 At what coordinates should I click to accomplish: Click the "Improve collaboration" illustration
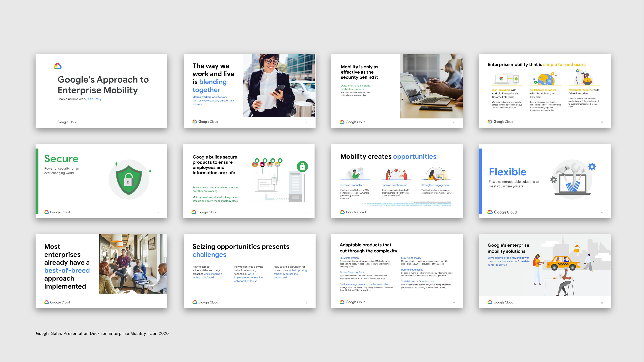396,174
